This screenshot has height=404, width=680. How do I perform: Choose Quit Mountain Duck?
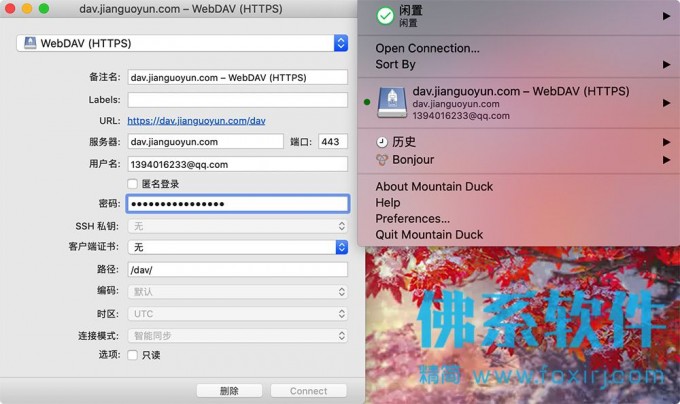(429, 235)
